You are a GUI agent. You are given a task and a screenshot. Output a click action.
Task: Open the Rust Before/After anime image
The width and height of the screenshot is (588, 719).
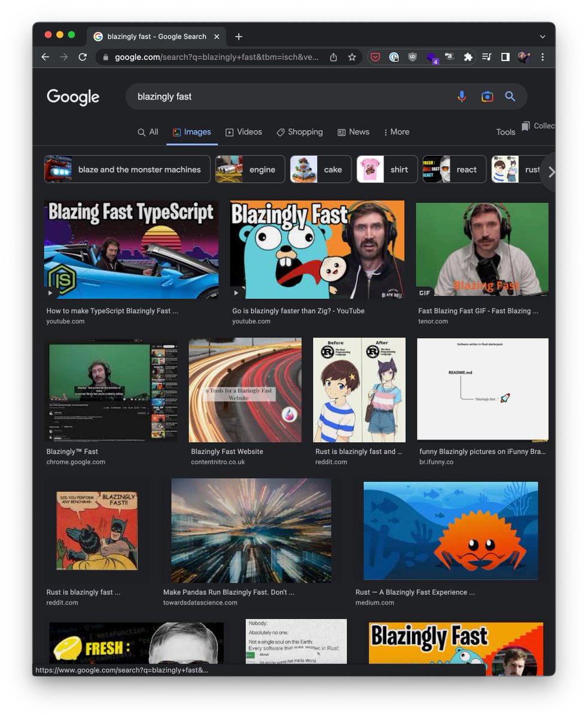(x=359, y=390)
